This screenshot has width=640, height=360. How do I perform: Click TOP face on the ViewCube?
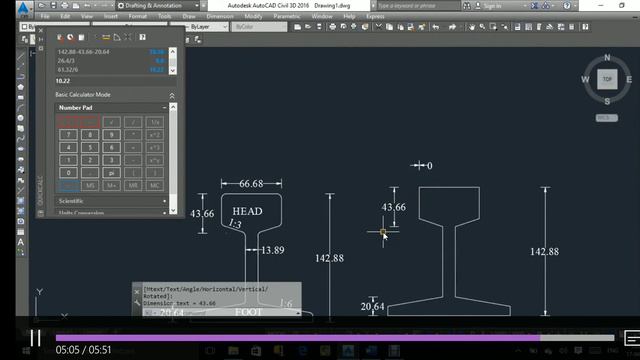pos(607,79)
